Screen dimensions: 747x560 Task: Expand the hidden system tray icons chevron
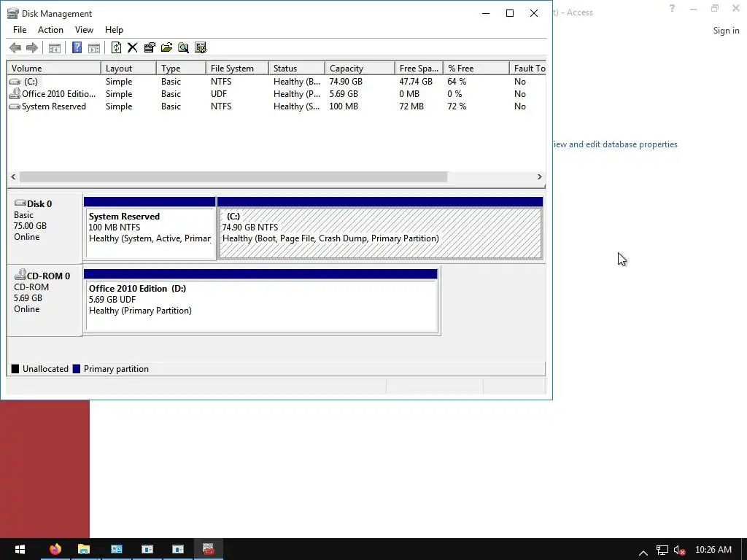click(x=643, y=553)
